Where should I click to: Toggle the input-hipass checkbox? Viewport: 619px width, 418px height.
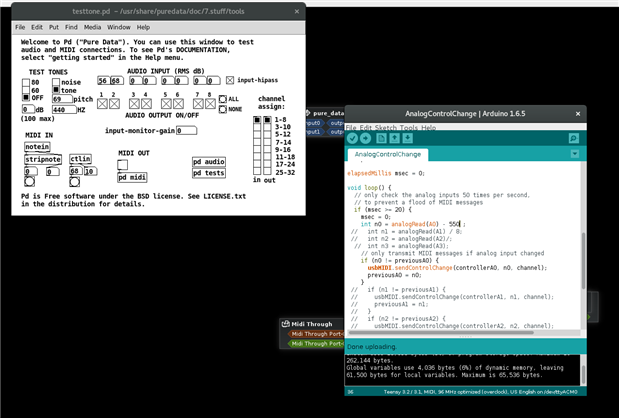pyautogui.click(x=229, y=80)
